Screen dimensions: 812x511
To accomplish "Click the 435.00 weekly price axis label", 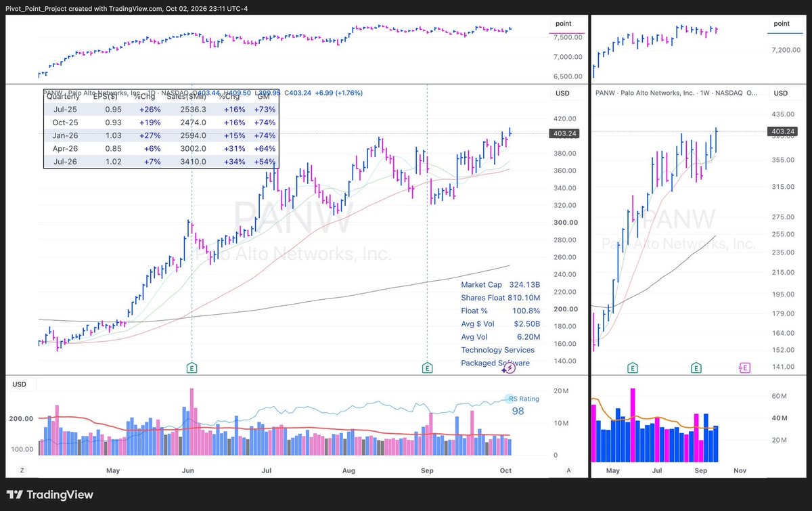I will point(783,116).
